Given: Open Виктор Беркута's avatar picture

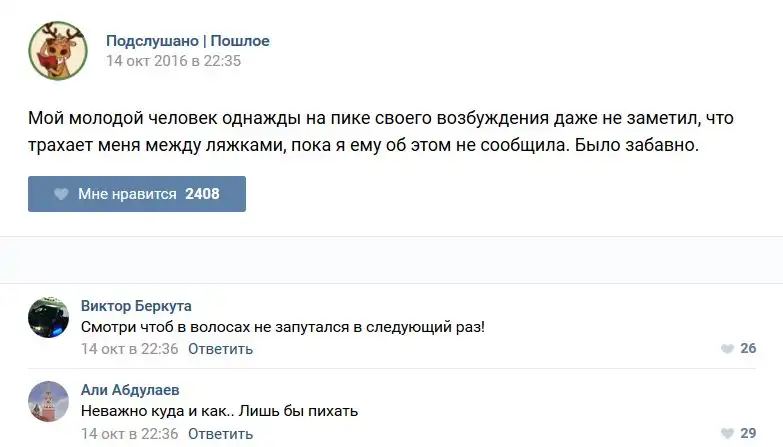Looking at the screenshot, I should (x=48, y=317).
